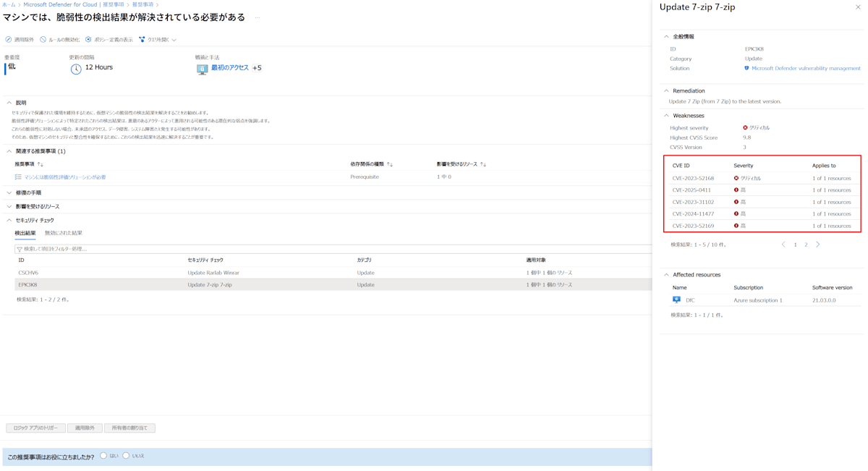Open the ellipsis menu beside the page title
Viewport: 868px width, 471px height.
[x=258, y=17]
